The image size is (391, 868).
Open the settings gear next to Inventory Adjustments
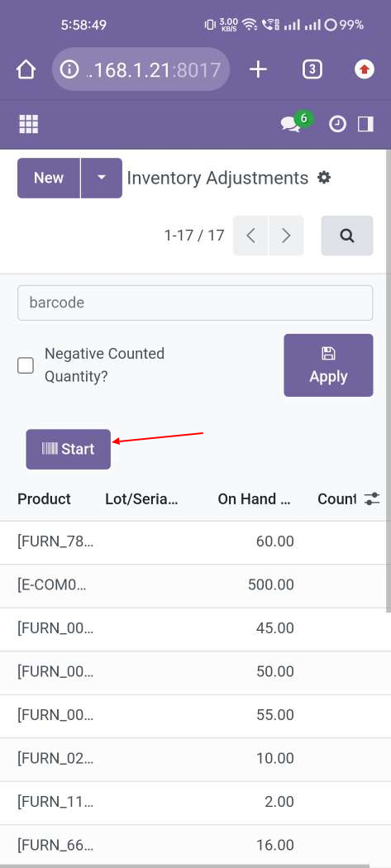[x=324, y=178]
